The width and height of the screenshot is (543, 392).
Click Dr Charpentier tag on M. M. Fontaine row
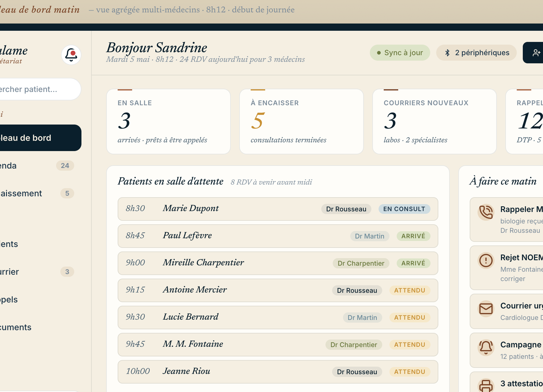point(354,345)
